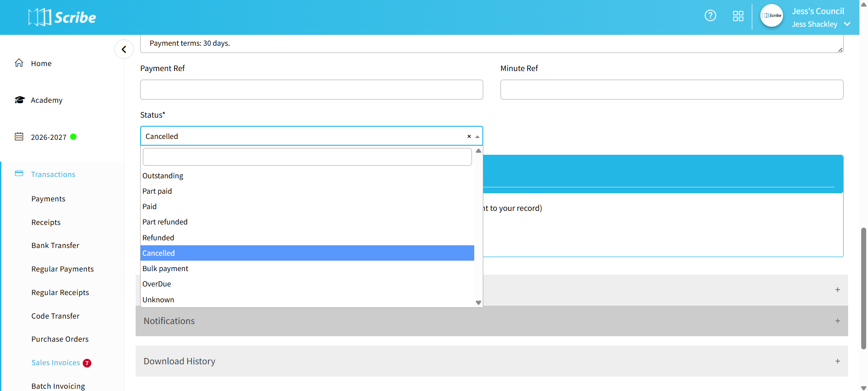
Task: Go to Sales Invoices menu item
Action: click(56, 362)
